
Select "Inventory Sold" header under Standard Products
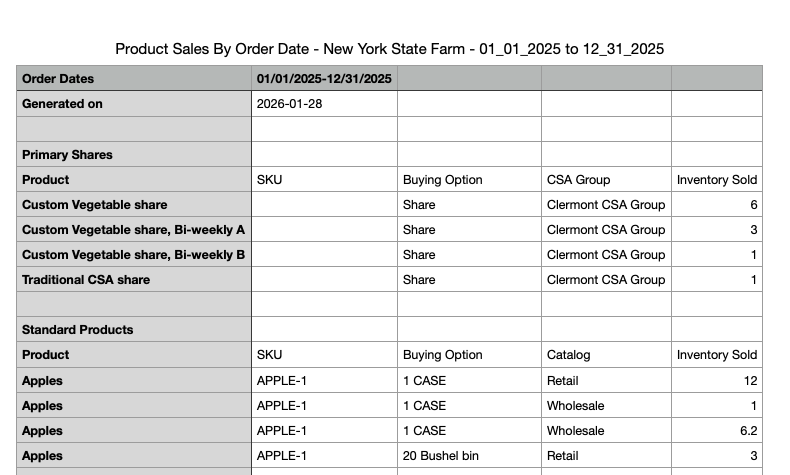(x=716, y=355)
